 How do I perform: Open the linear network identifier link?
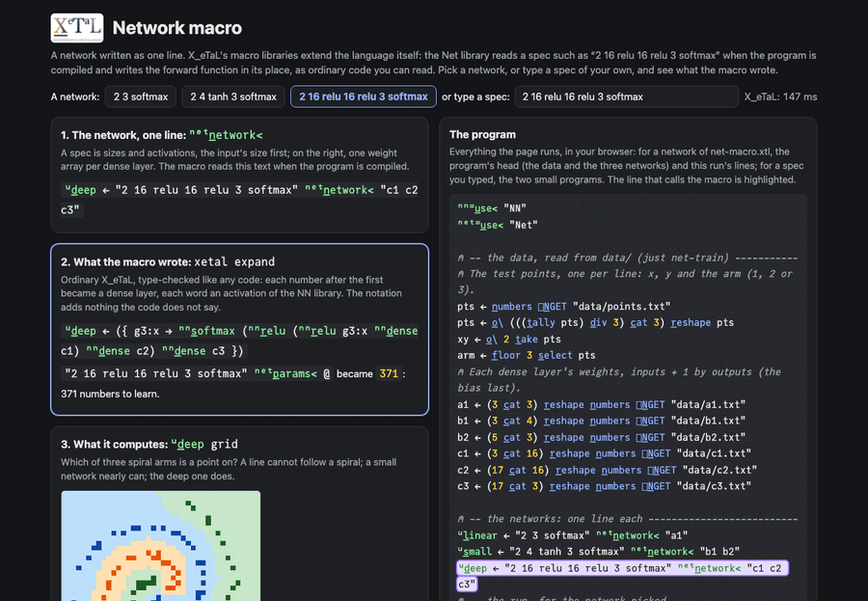477,535
